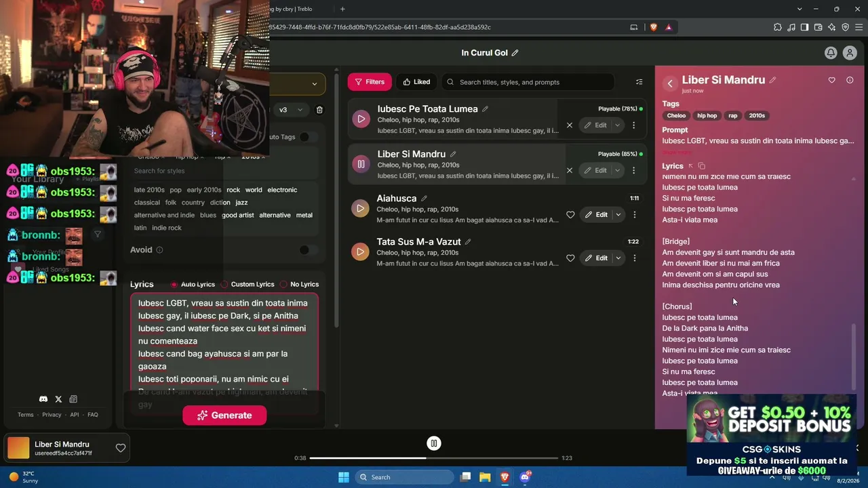Go back from Liber Si Mandru details

point(670,83)
